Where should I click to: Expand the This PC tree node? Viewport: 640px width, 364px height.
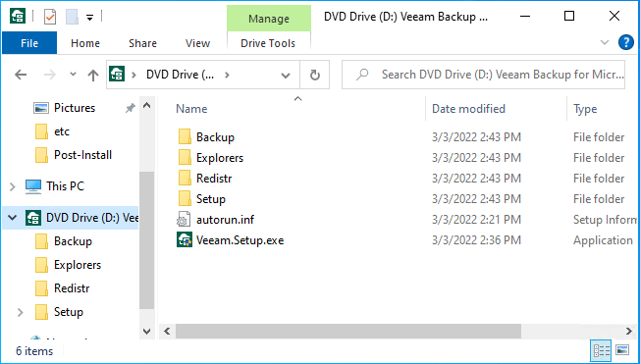(x=12, y=186)
